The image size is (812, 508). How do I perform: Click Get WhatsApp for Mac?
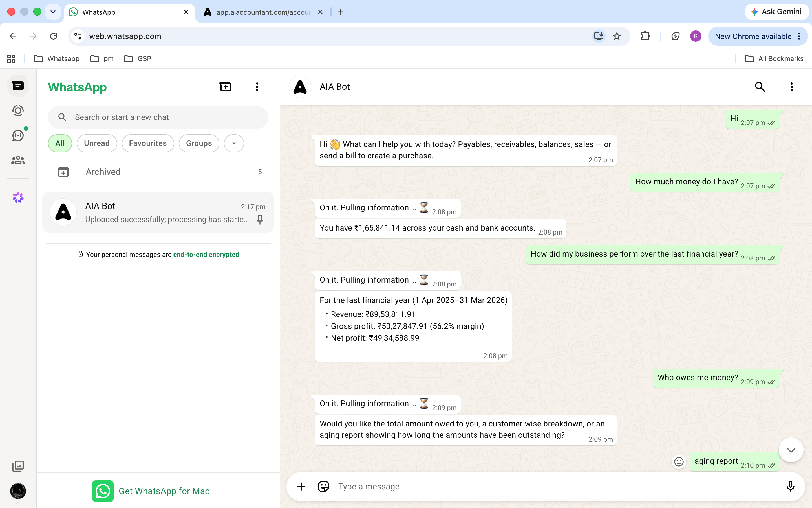coord(151,491)
